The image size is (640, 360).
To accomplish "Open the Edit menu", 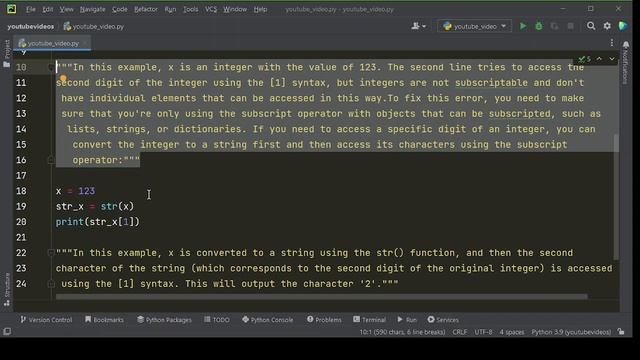I will pos(48,9).
